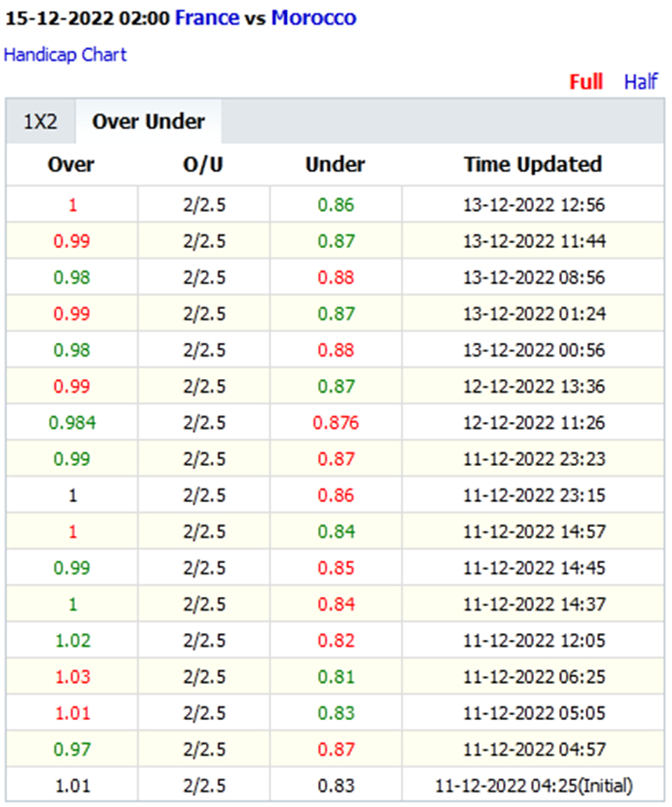Click timestamp 11-12-2022 14:57
The height and width of the screenshot is (807, 672).
(x=534, y=531)
